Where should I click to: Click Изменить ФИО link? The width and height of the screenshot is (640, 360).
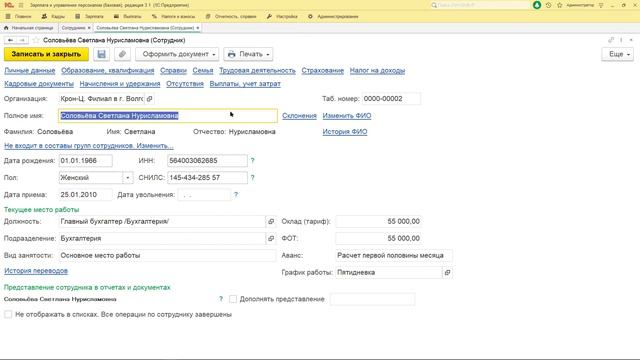pos(347,116)
